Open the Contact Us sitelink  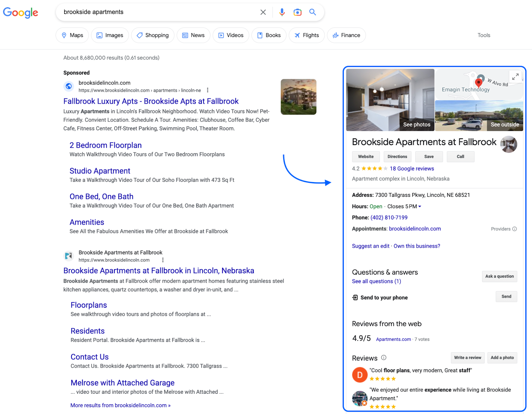point(90,357)
